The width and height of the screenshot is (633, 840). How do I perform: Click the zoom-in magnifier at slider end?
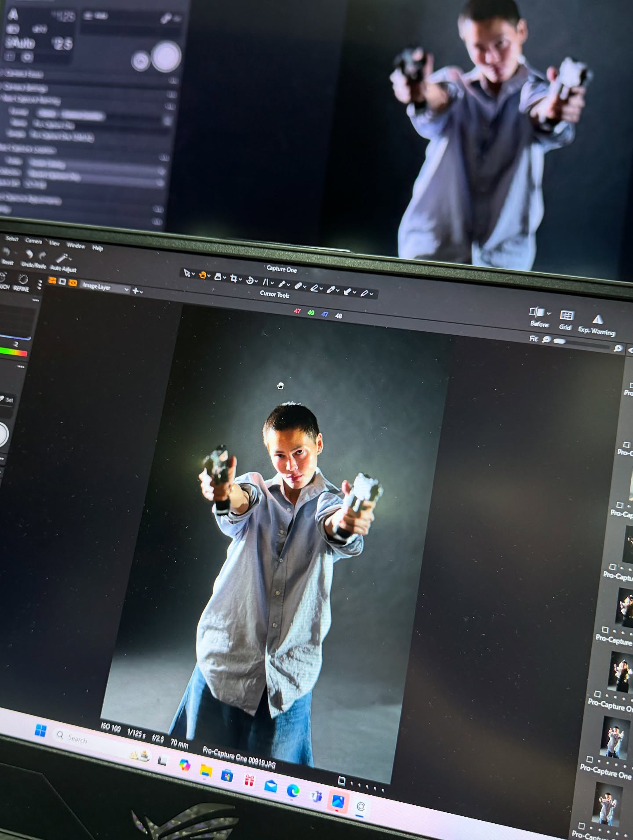(618, 348)
